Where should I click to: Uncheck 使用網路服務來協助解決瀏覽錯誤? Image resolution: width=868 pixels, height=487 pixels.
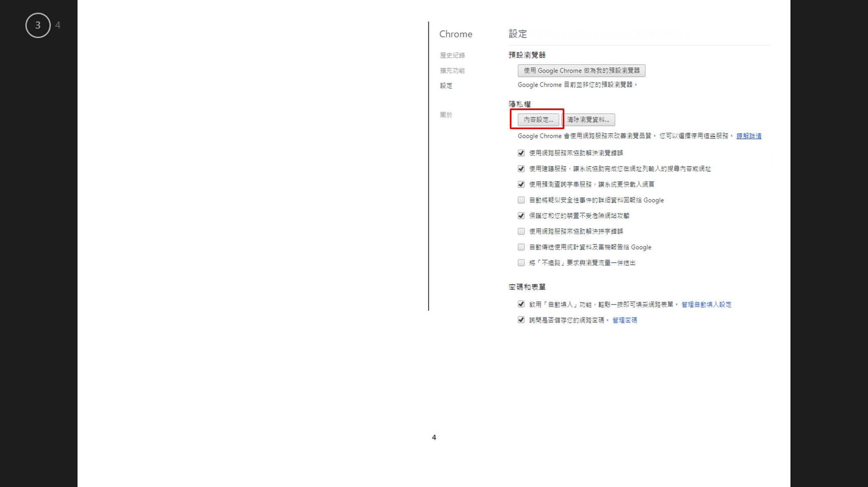point(521,153)
